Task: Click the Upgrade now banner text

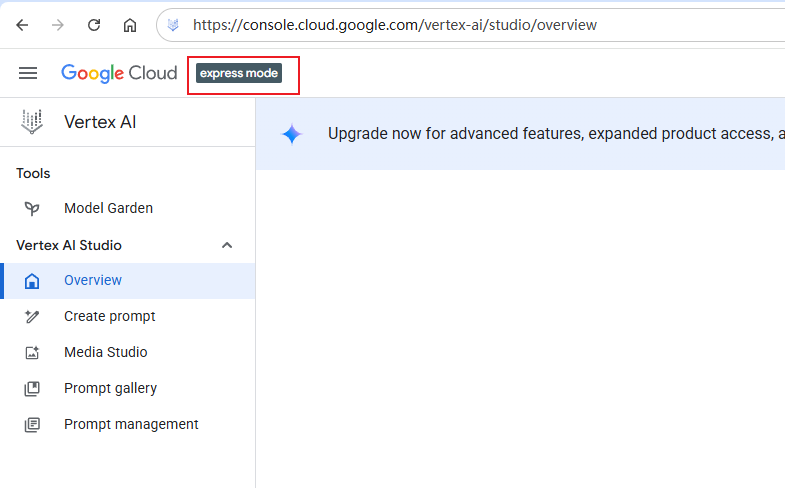Action: tap(556, 134)
